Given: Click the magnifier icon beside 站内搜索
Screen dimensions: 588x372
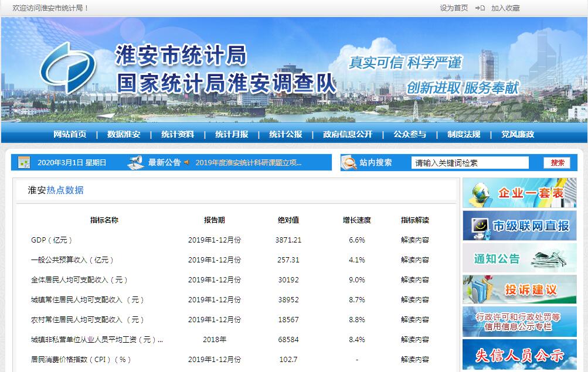Looking at the screenshot, I should tap(349, 162).
